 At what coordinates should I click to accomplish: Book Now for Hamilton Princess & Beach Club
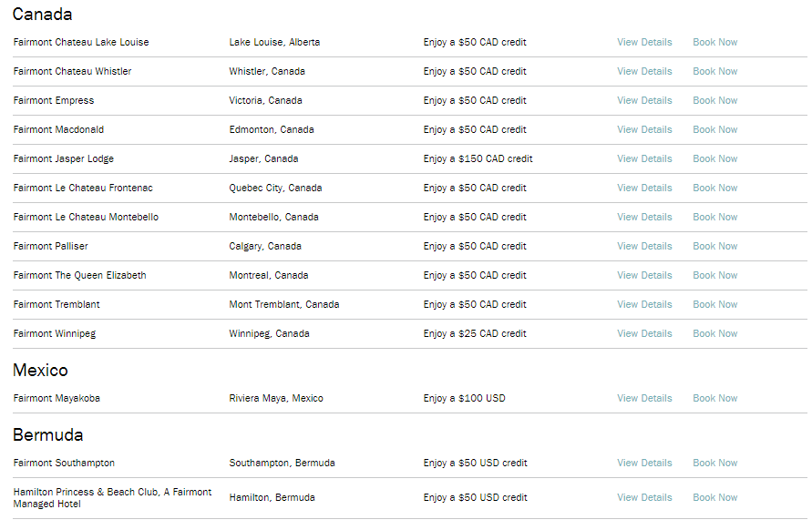tap(714, 497)
